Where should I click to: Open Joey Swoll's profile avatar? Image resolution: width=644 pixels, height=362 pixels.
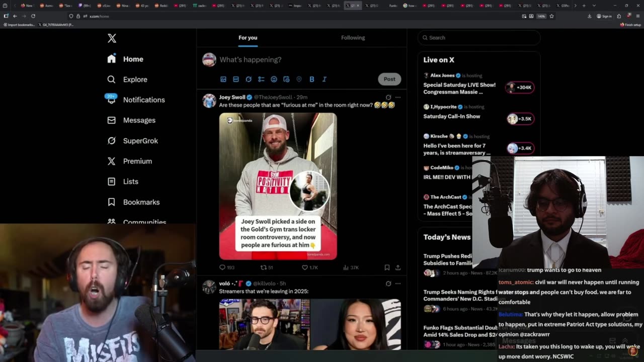click(x=209, y=101)
